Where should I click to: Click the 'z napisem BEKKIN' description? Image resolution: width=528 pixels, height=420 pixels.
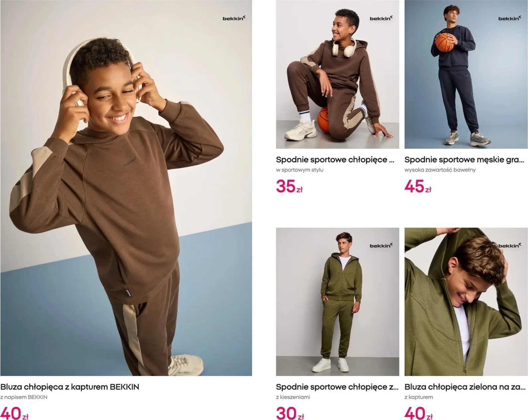[x=24, y=397]
